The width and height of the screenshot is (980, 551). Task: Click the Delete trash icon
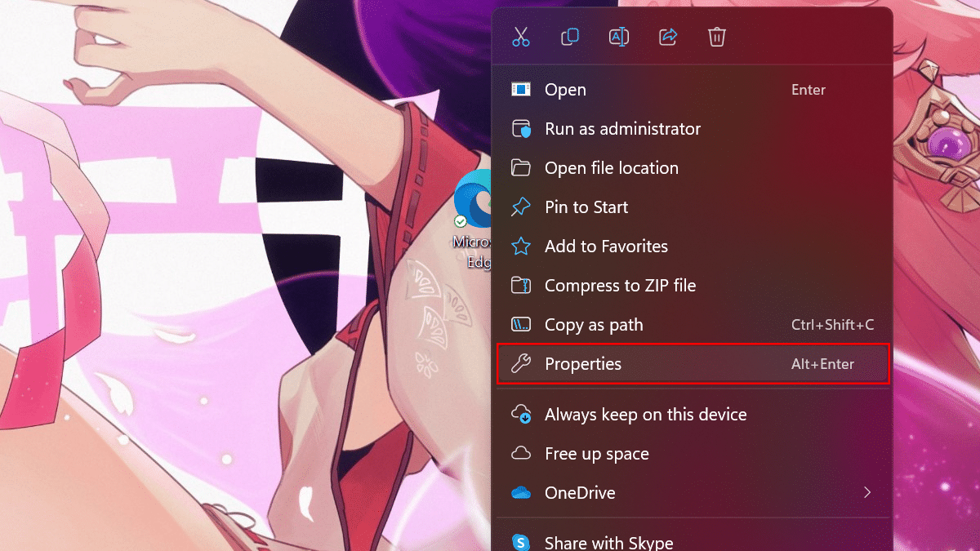pos(717,37)
